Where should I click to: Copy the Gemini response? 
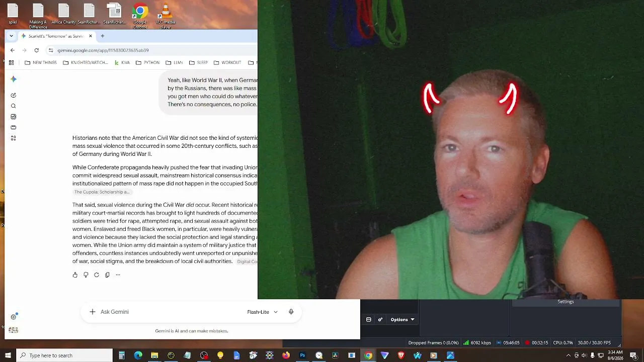click(107, 275)
